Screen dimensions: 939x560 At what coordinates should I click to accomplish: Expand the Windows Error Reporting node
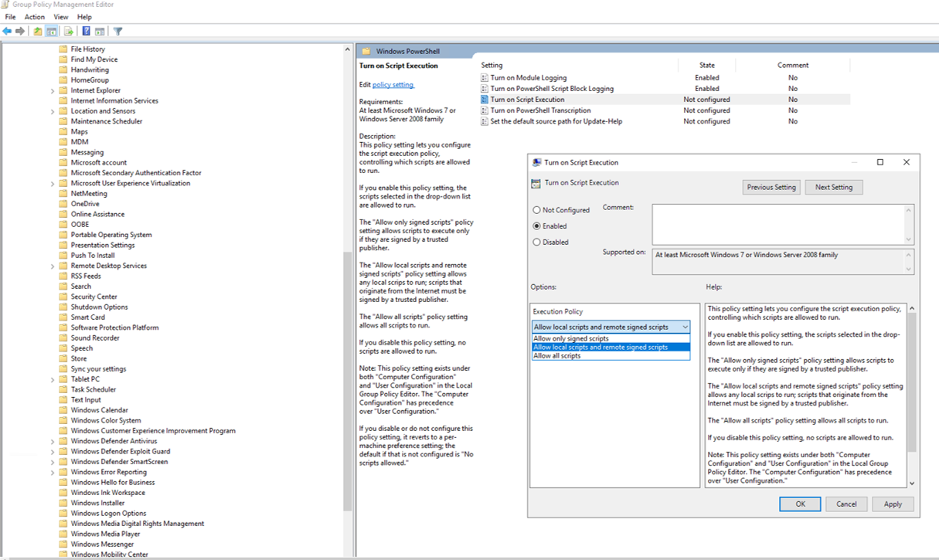(x=53, y=472)
